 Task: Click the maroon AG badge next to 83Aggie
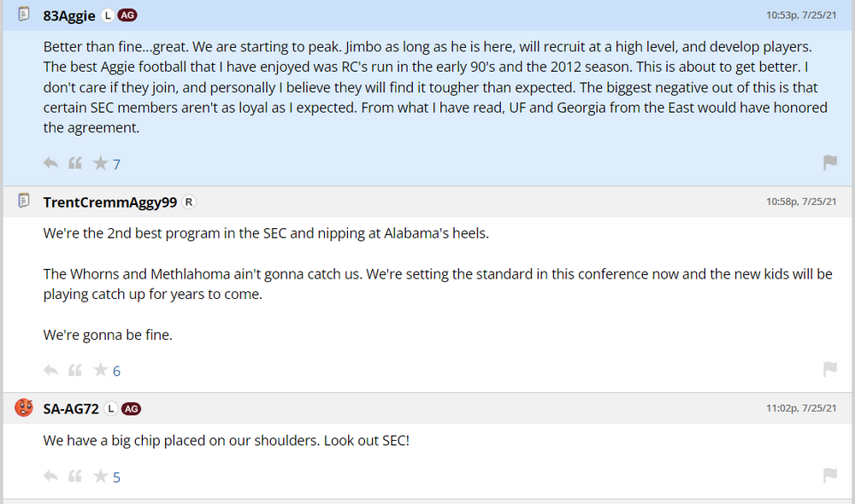pos(127,15)
